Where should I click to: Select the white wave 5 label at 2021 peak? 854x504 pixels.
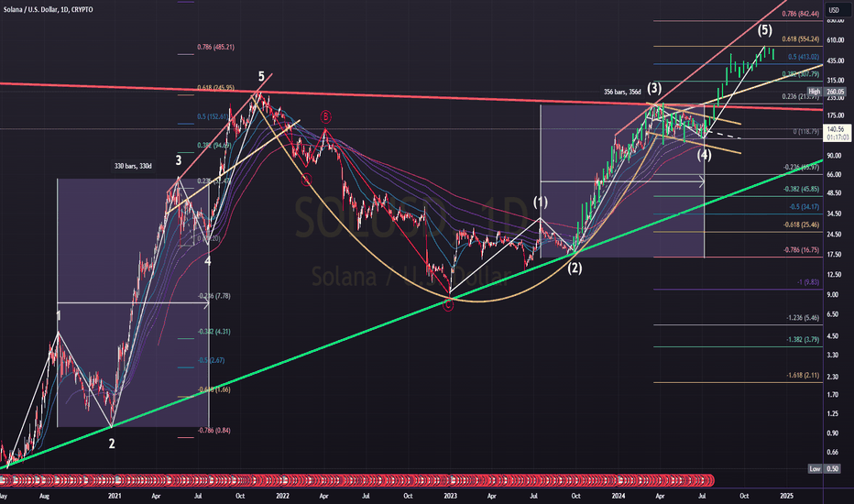coord(261,76)
